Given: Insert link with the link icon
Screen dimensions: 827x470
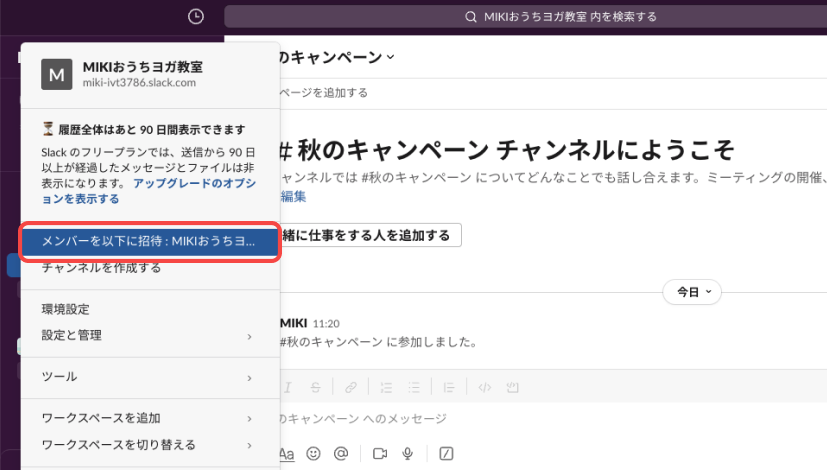Looking at the screenshot, I should 350,386.
